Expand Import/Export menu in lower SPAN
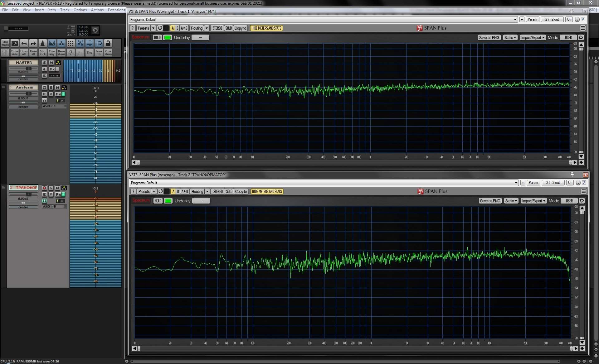This screenshot has width=599, height=364. click(x=533, y=201)
